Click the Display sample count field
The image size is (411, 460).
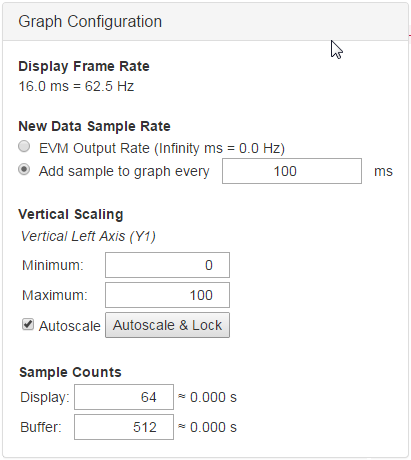[x=124, y=397]
